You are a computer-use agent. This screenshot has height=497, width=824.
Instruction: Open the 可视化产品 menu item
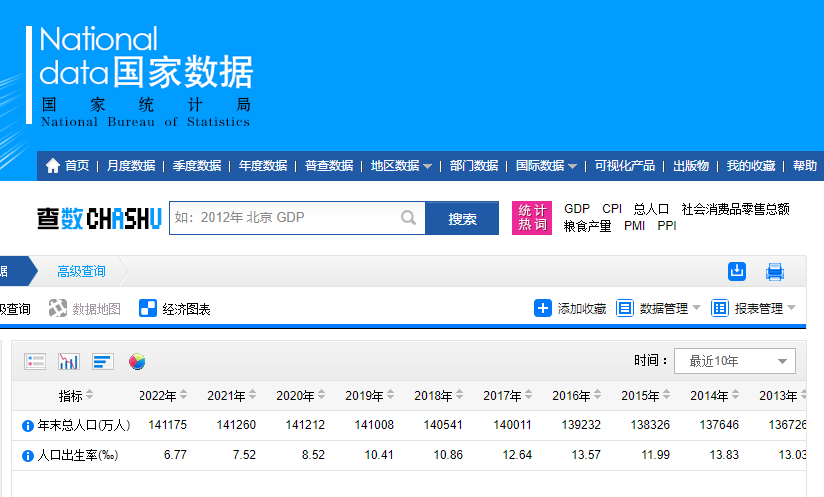[x=625, y=166]
